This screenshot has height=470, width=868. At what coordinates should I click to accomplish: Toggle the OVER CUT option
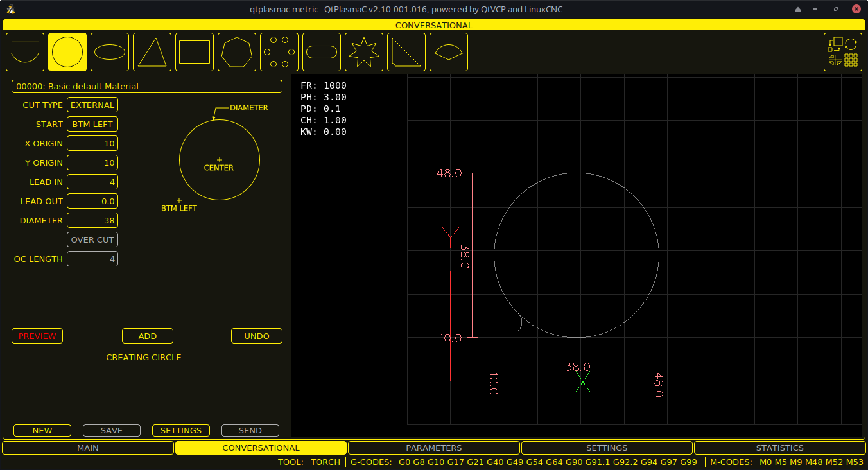pyautogui.click(x=92, y=239)
